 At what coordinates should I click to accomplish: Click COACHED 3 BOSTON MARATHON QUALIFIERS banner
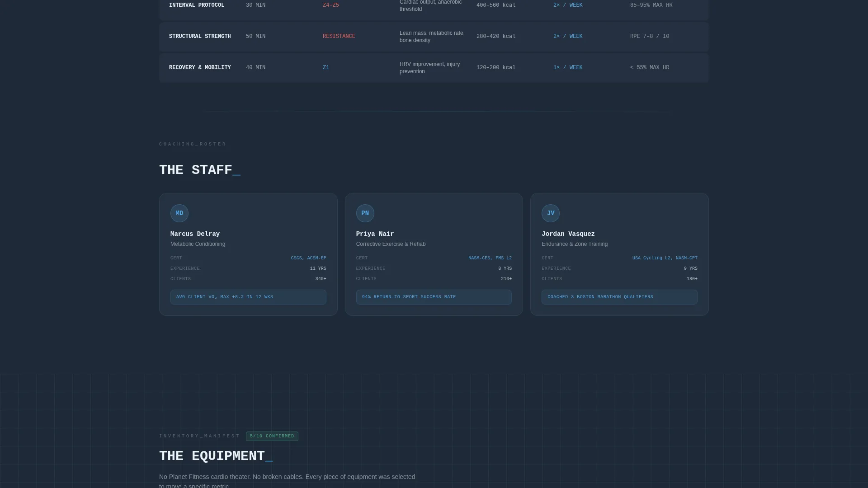(x=619, y=297)
